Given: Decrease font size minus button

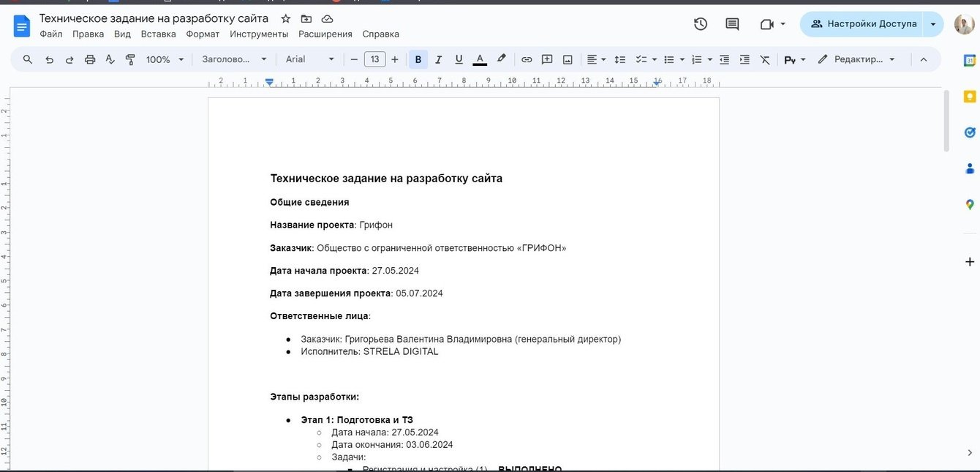Looking at the screenshot, I should [x=354, y=59].
